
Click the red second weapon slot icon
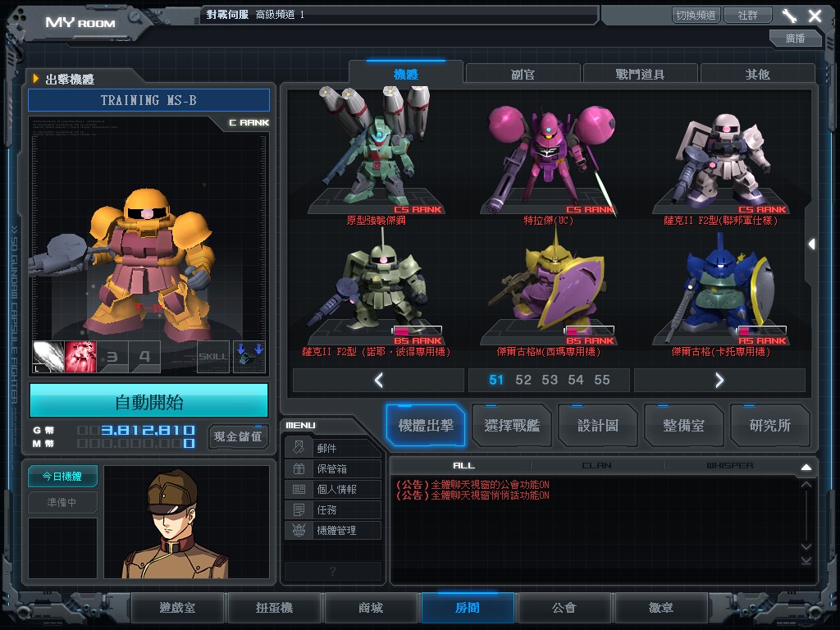click(x=80, y=357)
